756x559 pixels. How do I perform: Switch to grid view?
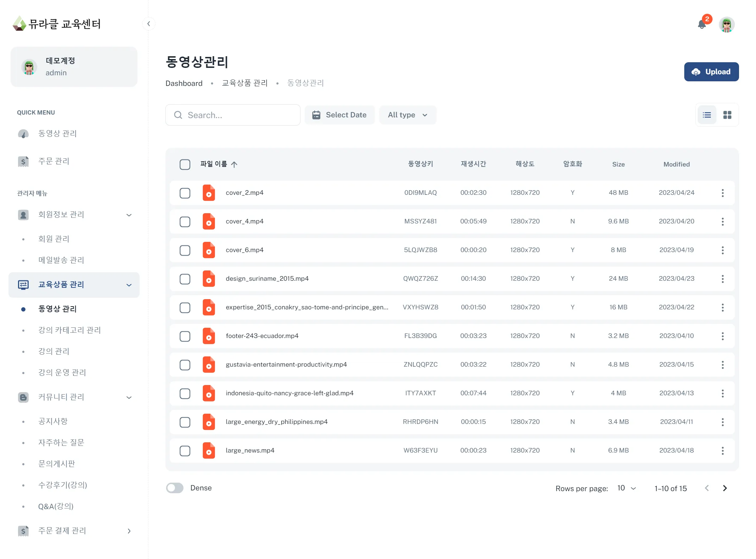pyautogui.click(x=727, y=115)
